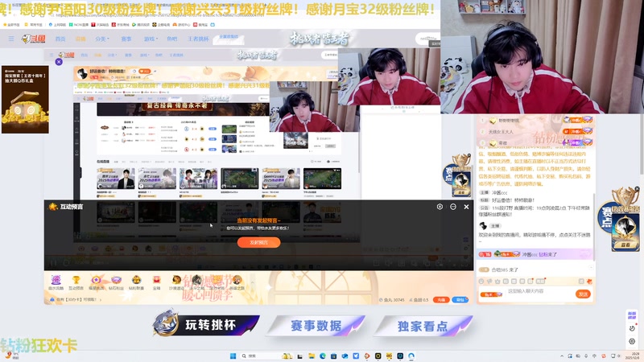Open Microsoft Edge from the taskbar
Viewport: 644px width, 362px height.
(323, 356)
